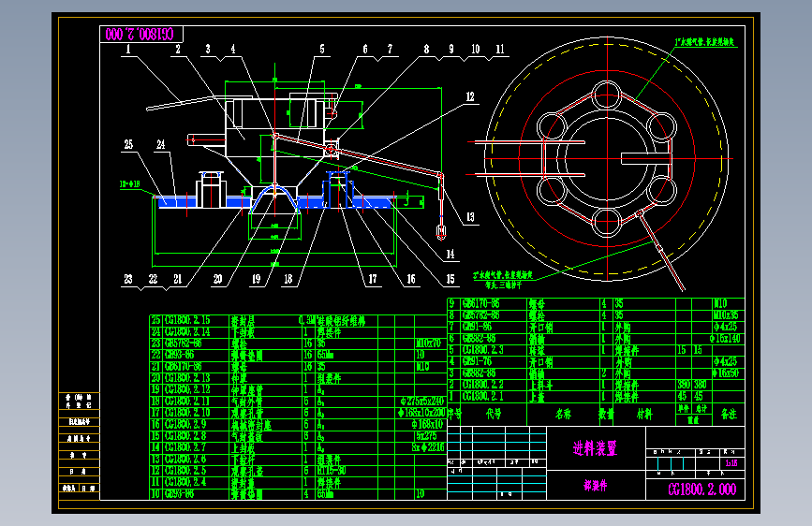Click the green pipe note below the circular view

click(x=503, y=280)
